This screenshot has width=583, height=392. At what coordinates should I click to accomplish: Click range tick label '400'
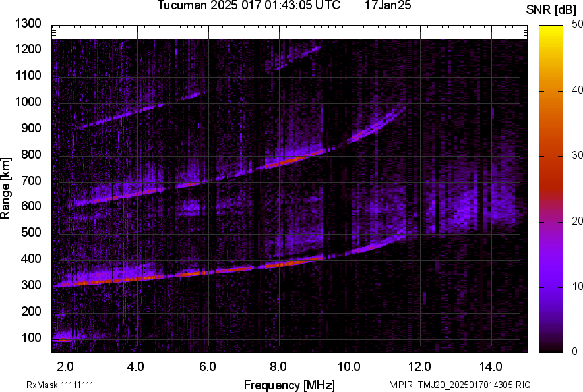click(x=31, y=258)
